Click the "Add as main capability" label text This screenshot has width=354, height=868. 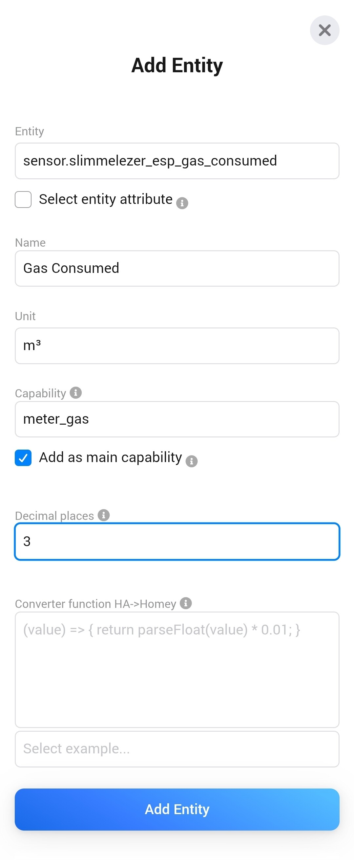tap(110, 457)
